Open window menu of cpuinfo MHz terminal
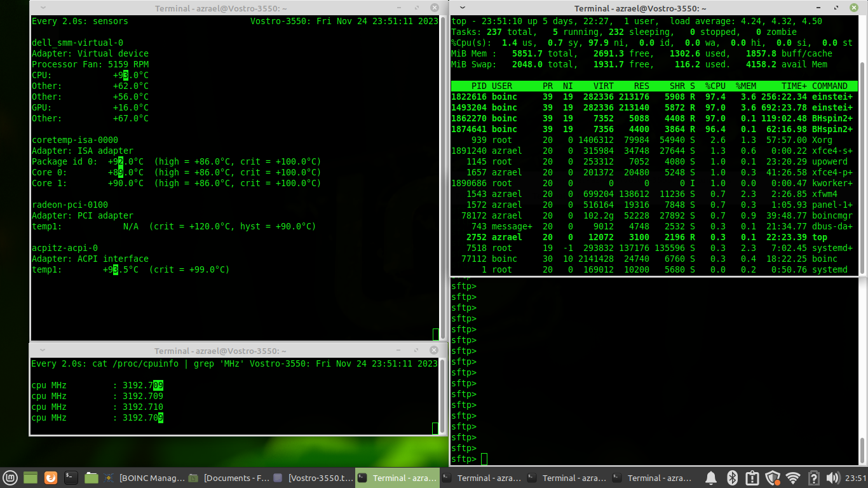 click(x=41, y=351)
